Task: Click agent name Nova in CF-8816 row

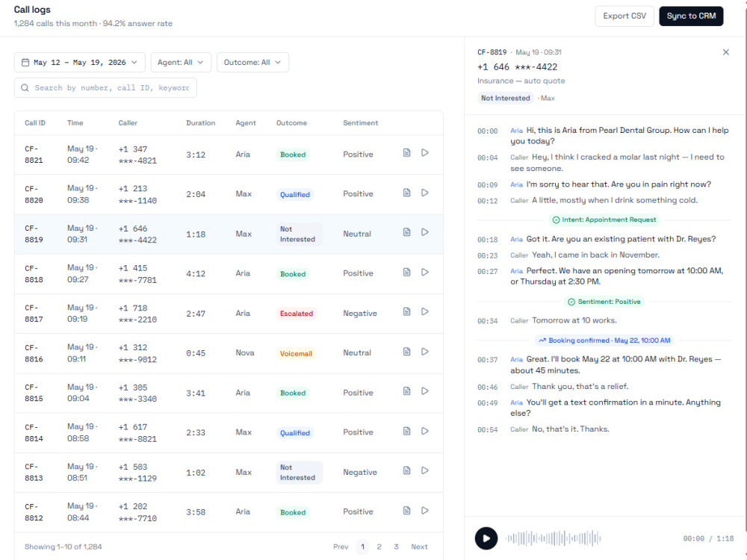Action: click(x=245, y=353)
